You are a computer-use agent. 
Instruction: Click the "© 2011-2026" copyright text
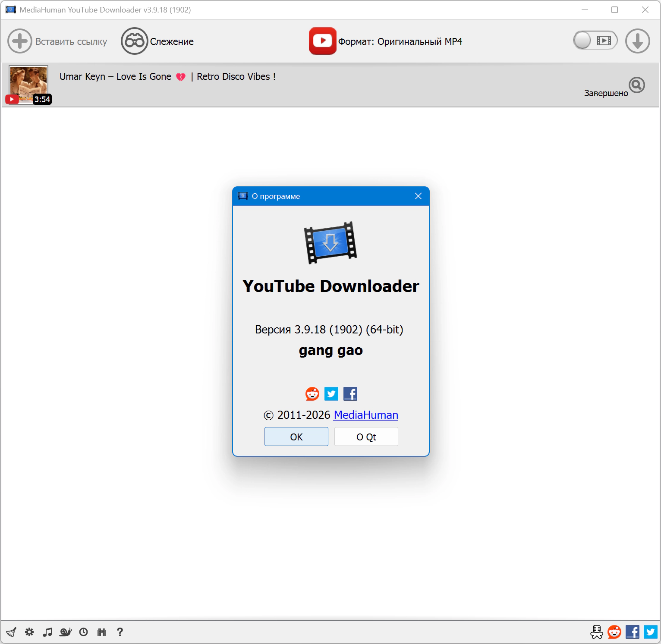point(297,415)
